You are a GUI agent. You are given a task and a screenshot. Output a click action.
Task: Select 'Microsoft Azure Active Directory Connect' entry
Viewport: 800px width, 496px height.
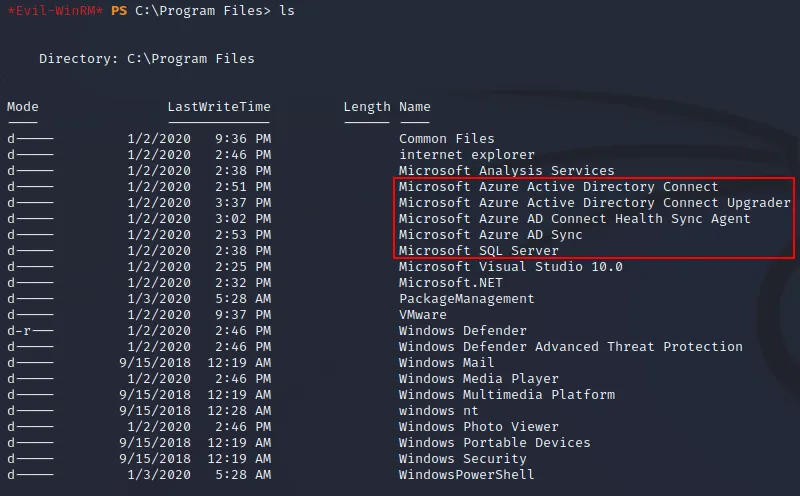pyautogui.click(x=558, y=187)
